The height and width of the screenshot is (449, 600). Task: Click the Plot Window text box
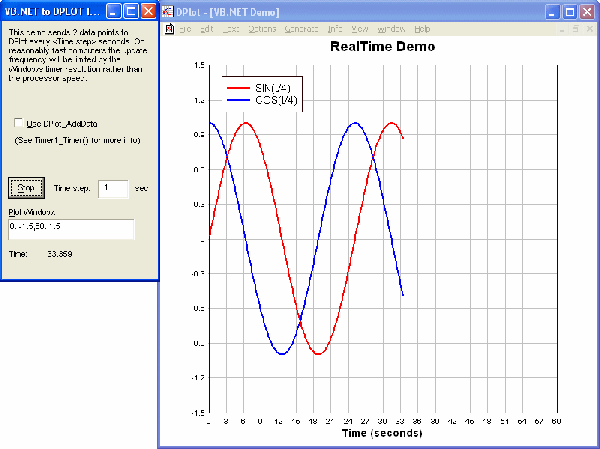70,230
